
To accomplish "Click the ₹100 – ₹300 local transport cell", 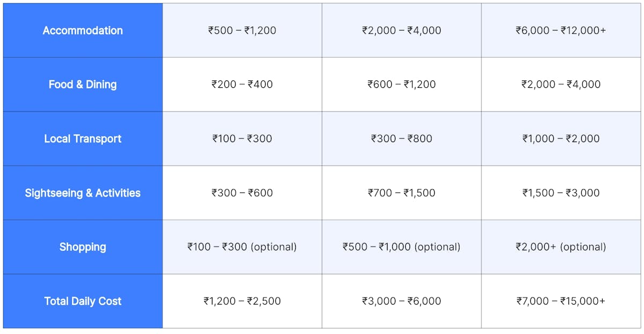I will (242, 139).
